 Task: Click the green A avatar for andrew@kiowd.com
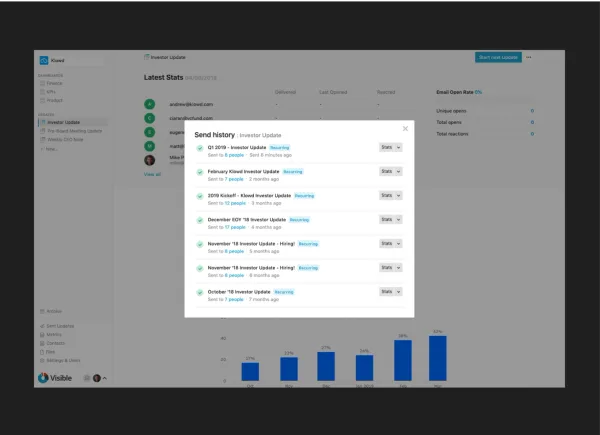click(150, 104)
